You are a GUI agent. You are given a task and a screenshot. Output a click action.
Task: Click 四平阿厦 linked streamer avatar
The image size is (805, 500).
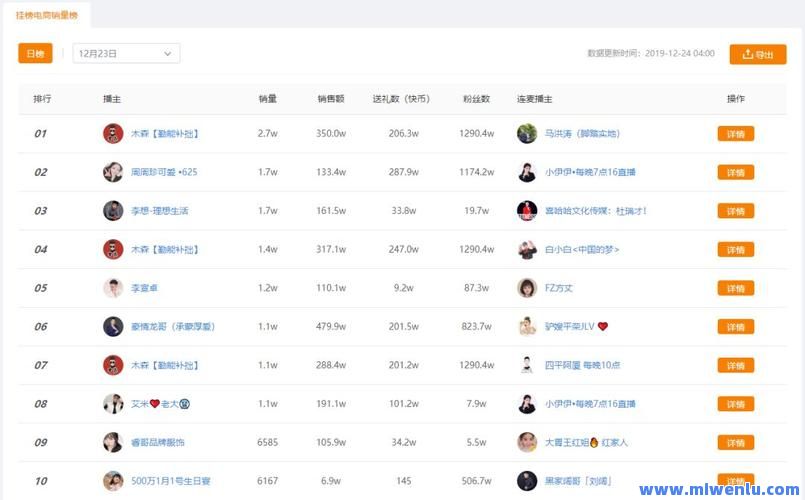pos(527,365)
